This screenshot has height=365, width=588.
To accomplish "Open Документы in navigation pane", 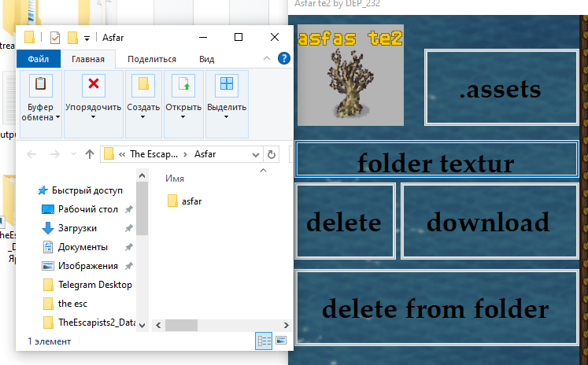I will pyautogui.click(x=83, y=247).
